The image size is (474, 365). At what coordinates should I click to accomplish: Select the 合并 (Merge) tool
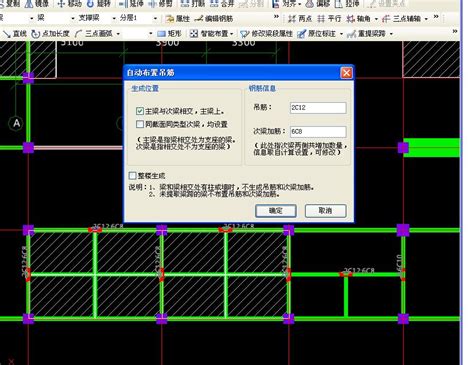pyautogui.click(x=222, y=4)
